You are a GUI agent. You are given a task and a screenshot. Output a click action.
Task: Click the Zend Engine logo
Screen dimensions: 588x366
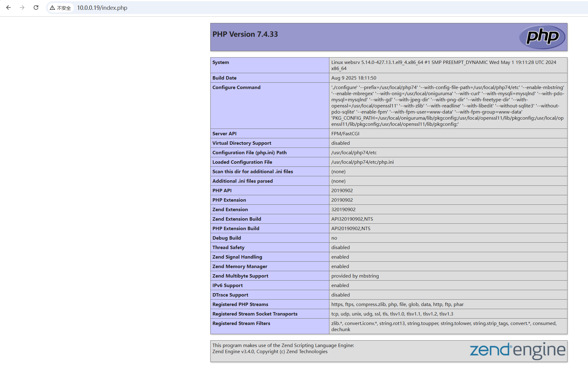pos(517,350)
